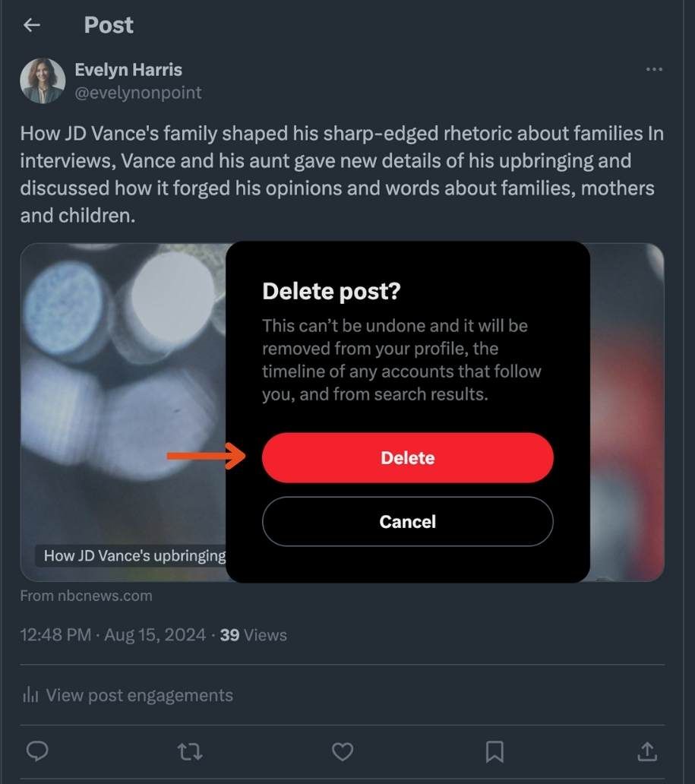The height and width of the screenshot is (784, 695).
Task: Click the post timestamp Aug 15, 2024
Action: (x=156, y=634)
